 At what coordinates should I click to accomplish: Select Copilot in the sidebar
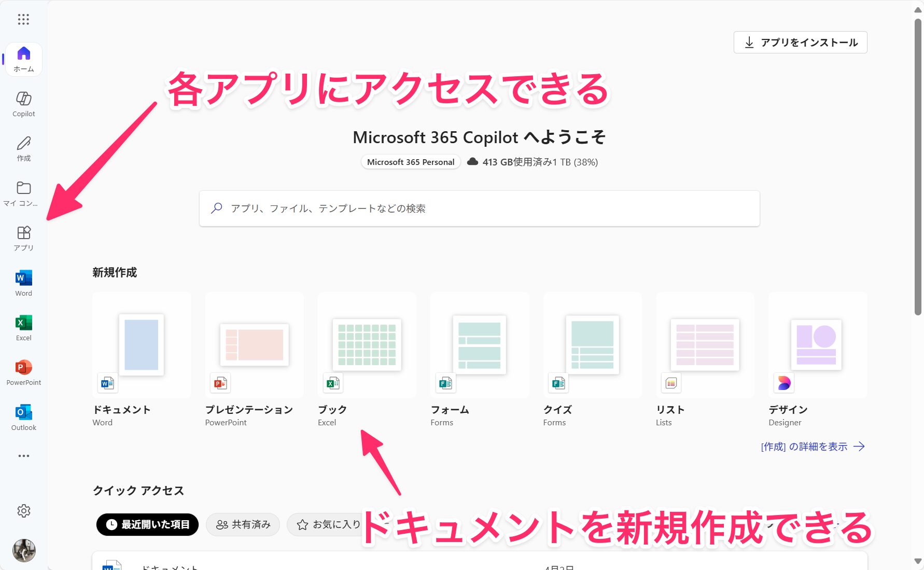[23, 103]
